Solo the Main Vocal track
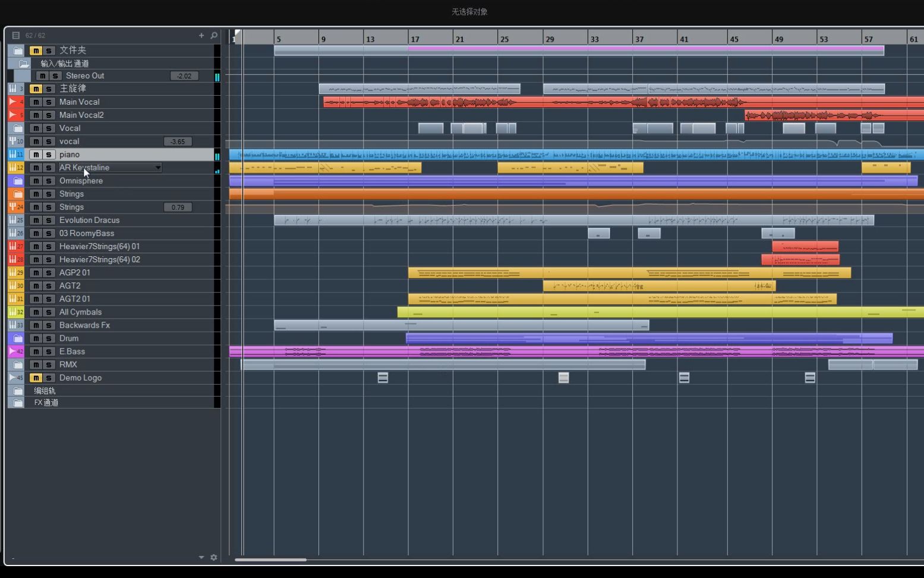 click(49, 102)
